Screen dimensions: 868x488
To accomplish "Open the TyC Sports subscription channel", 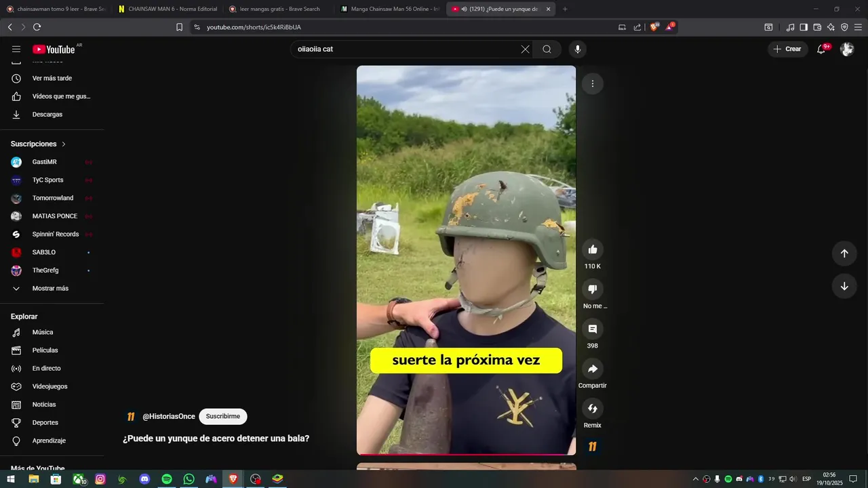I will pos(53,180).
